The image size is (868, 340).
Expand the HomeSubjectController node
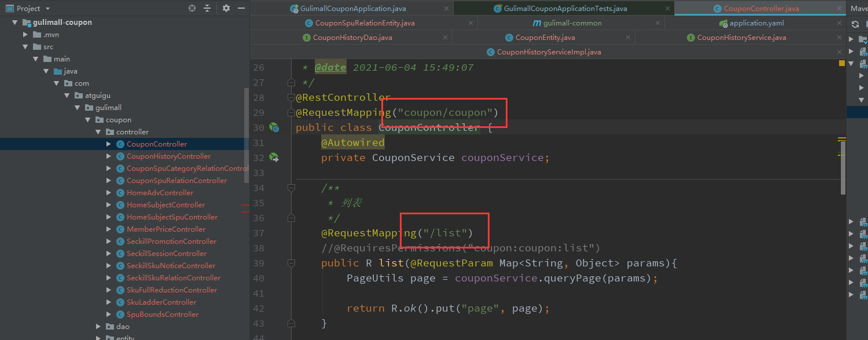[109, 205]
